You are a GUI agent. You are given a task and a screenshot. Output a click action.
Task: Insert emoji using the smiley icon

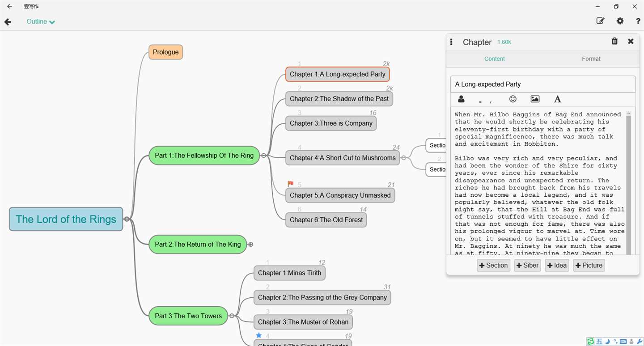513,99
